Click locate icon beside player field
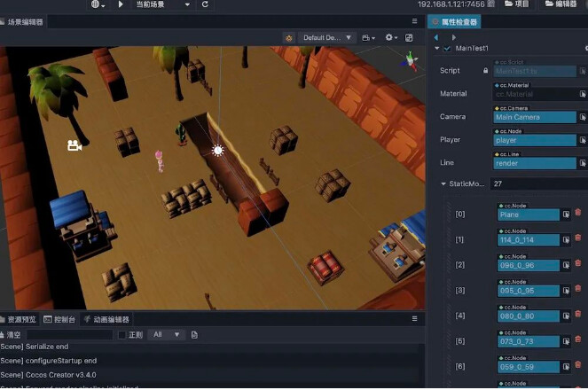Image resolution: width=588 pixels, height=390 pixels. click(x=583, y=140)
